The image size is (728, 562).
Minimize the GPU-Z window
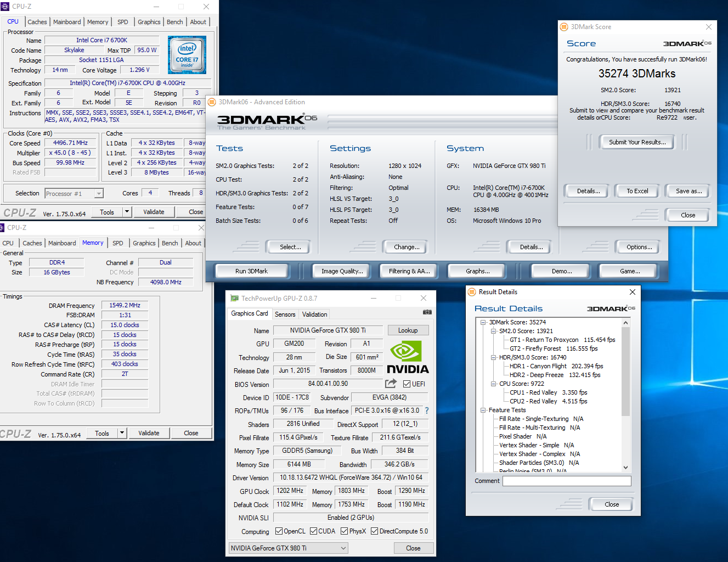click(373, 298)
